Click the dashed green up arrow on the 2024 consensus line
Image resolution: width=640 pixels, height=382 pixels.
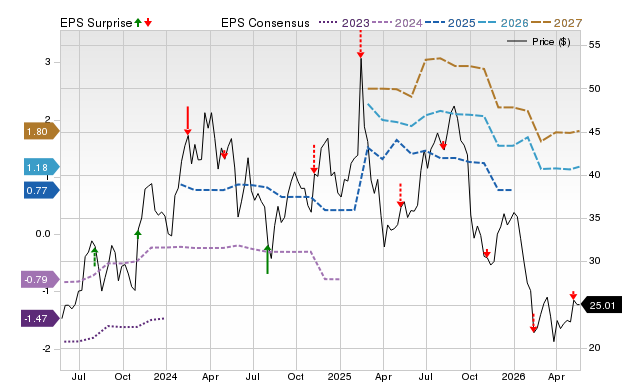pos(95,257)
